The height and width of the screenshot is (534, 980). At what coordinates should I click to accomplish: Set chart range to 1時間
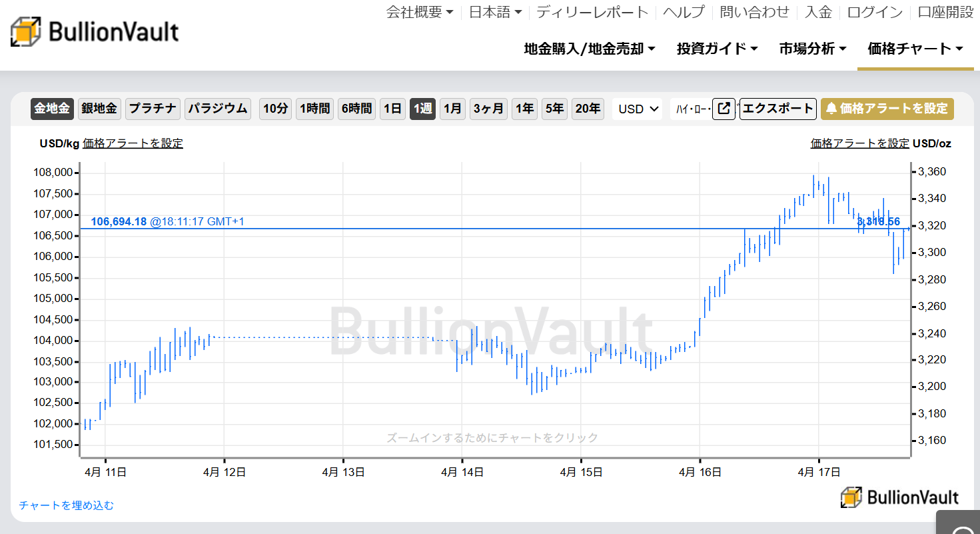coord(314,109)
